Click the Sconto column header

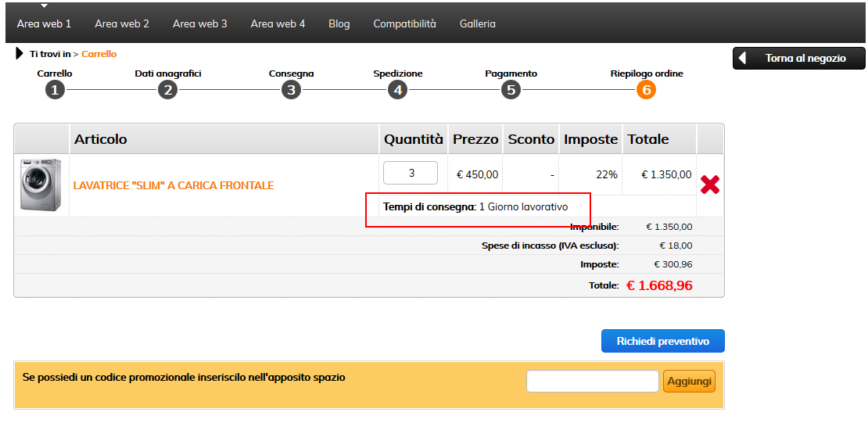point(531,139)
